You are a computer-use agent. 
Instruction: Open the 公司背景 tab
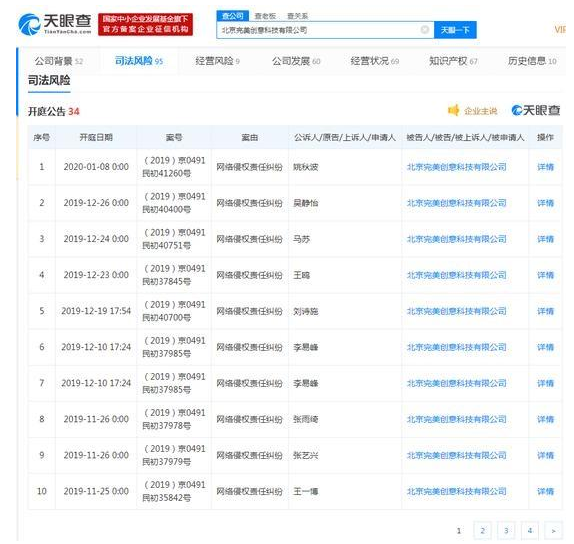click(x=59, y=61)
